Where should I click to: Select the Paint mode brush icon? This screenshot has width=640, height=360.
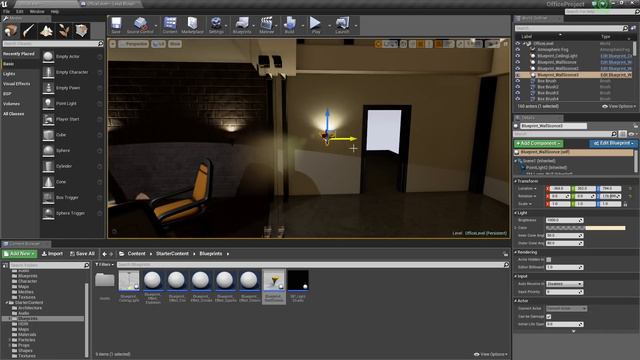point(29,31)
